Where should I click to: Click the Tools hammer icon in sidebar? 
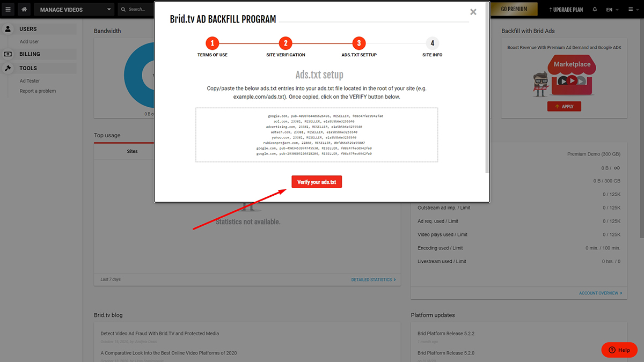click(8, 68)
